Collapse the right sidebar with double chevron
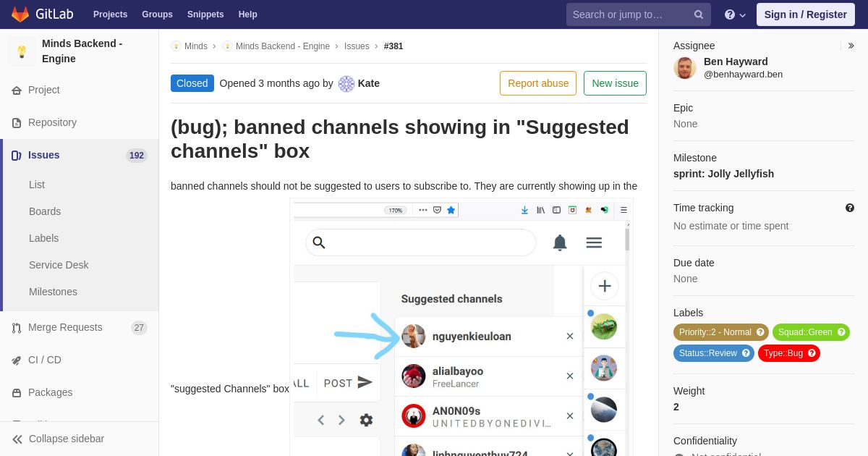 (x=851, y=46)
